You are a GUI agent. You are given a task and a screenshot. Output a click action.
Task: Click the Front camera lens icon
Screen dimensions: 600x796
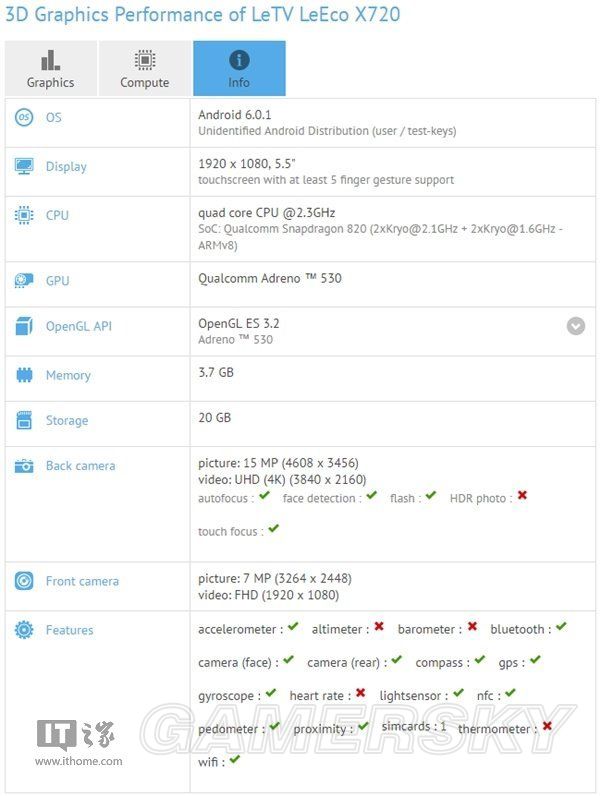(x=24, y=581)
